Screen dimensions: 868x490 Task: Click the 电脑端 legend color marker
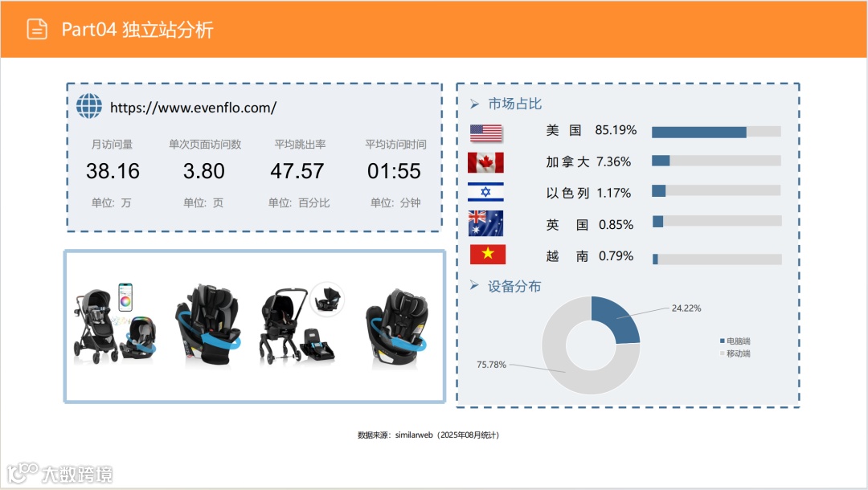722,341
